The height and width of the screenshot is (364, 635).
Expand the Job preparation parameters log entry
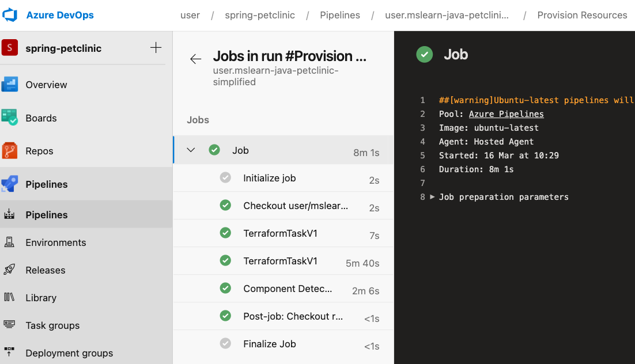tap(433, 196)
